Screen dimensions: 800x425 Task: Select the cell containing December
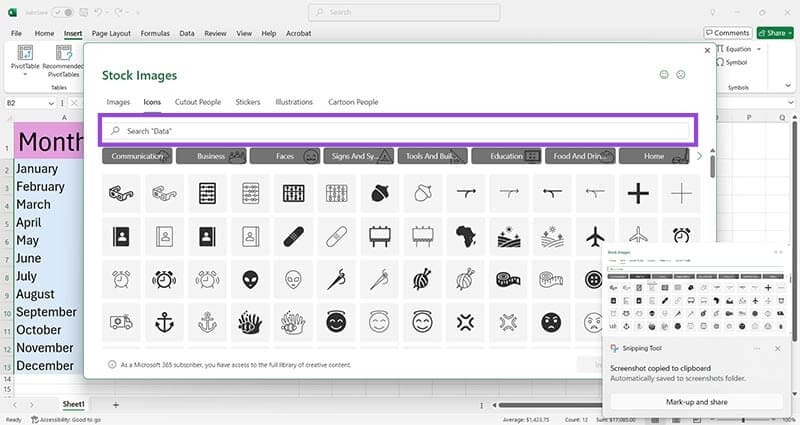pos(49,366)
